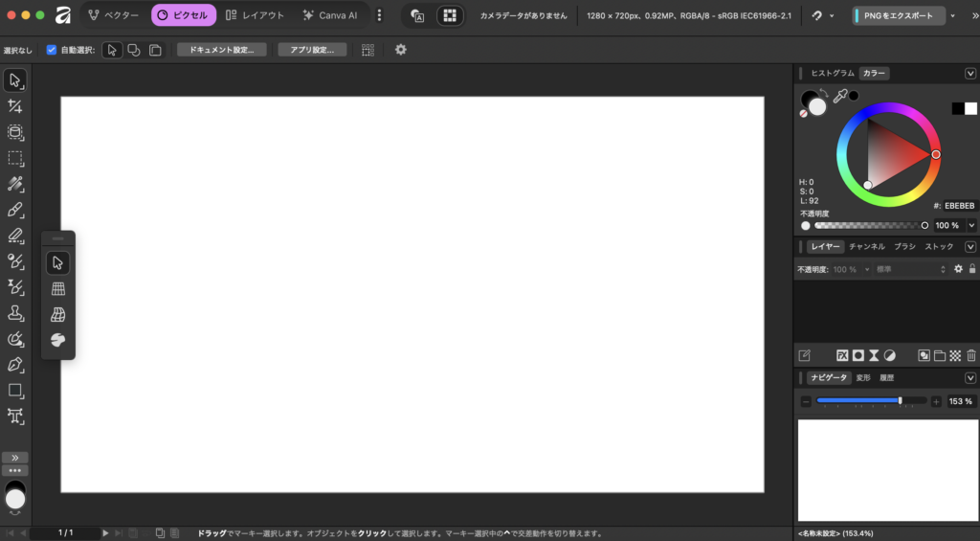Click the trash icon to delete layer
Image resolution: width=980 pixels, height=541 pixels.
(971, 355)
